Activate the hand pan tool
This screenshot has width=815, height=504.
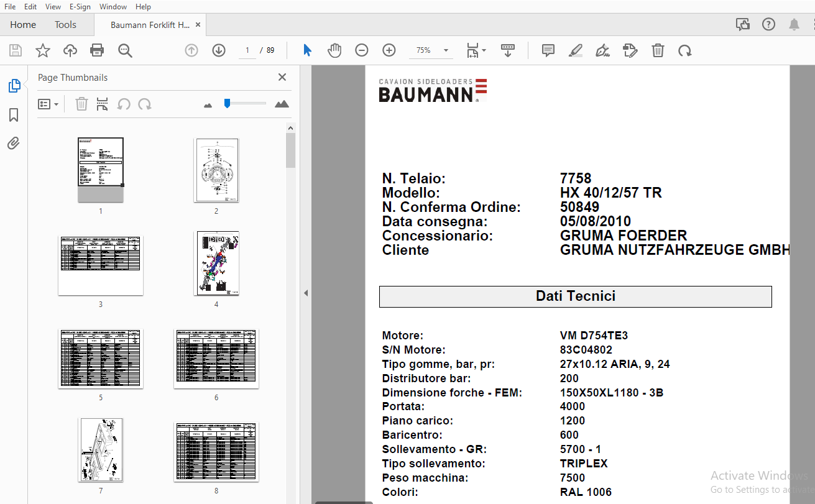(334, 50)
